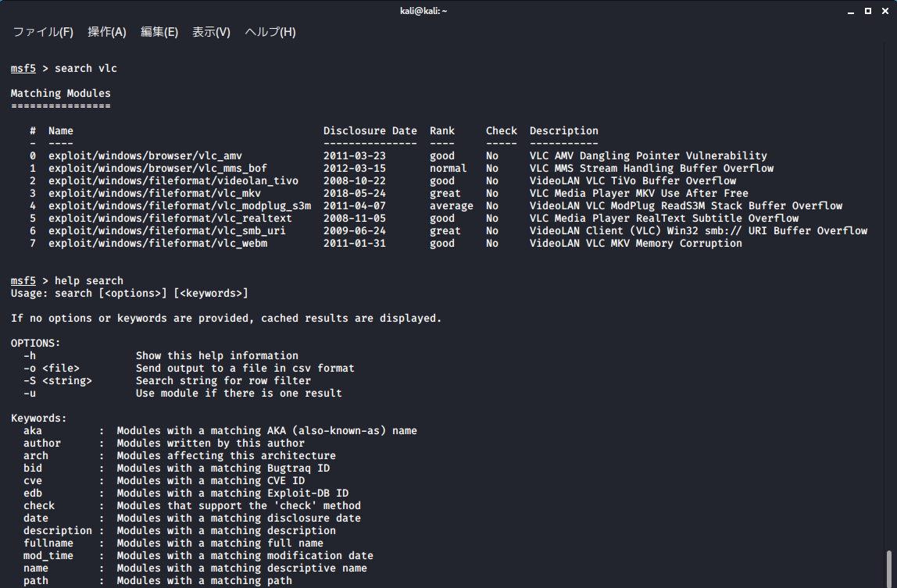Click the 'OPTIONS:' heading
This screenshot has height=588, width=897.
pyautogui.click(x=35, y=343)
